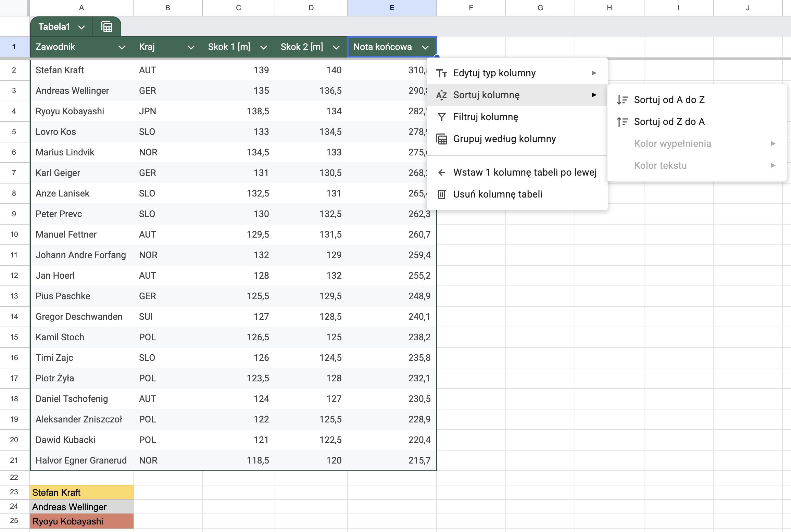Open the Tabela1 name dropdown arrow
Screen dimensions: 791x532
pyautogui.click(x=81, y=27)
